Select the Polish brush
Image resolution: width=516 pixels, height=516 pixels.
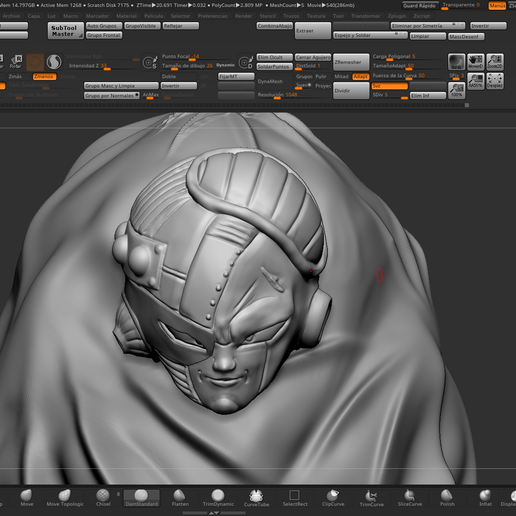pos(447,498)
